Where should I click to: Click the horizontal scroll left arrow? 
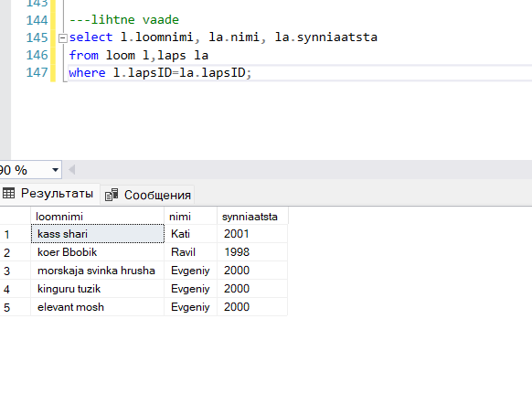pyautogui.click(x=71, y=170)
